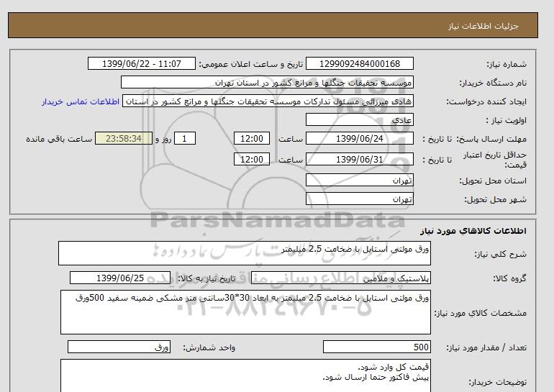Click the label تاریخ نیاز به کالا
554x392 pixels.
pos(206,278)
